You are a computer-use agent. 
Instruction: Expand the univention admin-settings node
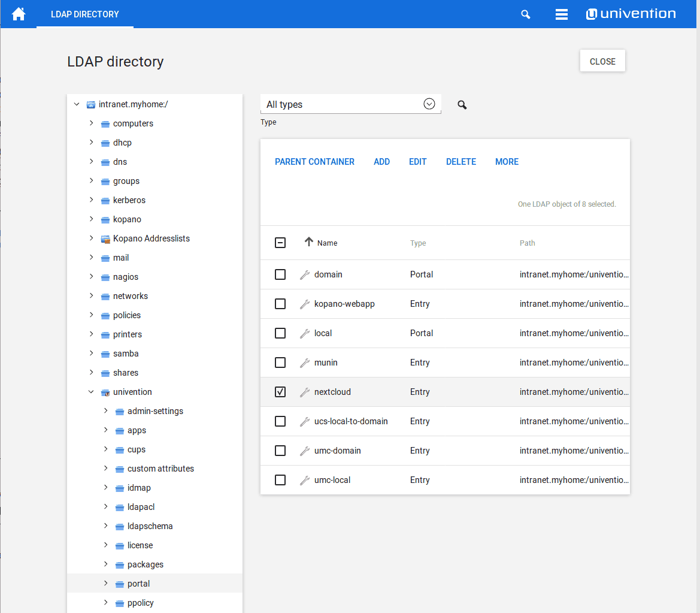click(x=105, y=410)
